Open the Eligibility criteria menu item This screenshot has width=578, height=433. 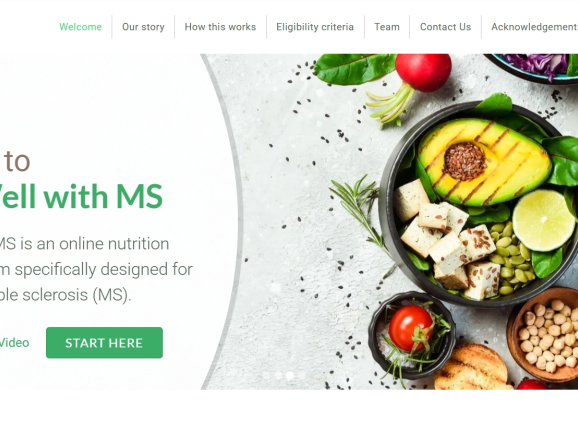tap(315, 27)
